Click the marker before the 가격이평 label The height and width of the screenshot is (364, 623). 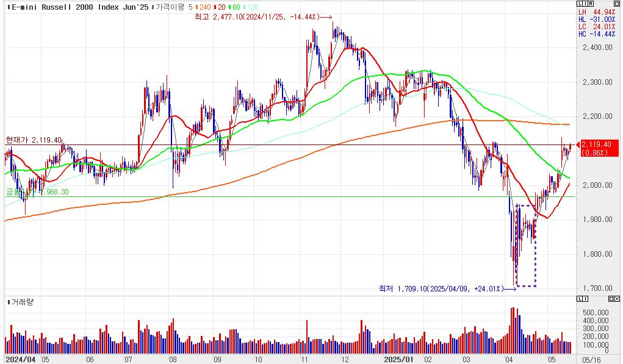153,7
